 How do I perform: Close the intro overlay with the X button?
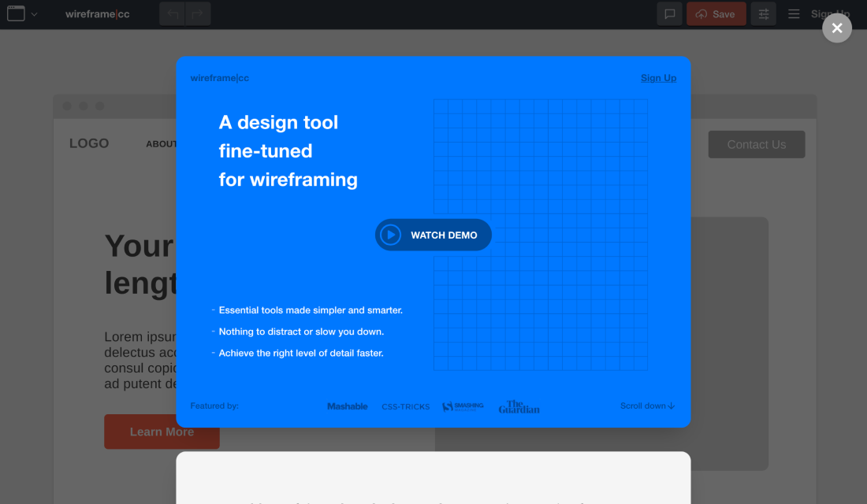pyautogui.click(x=836, y=28)
